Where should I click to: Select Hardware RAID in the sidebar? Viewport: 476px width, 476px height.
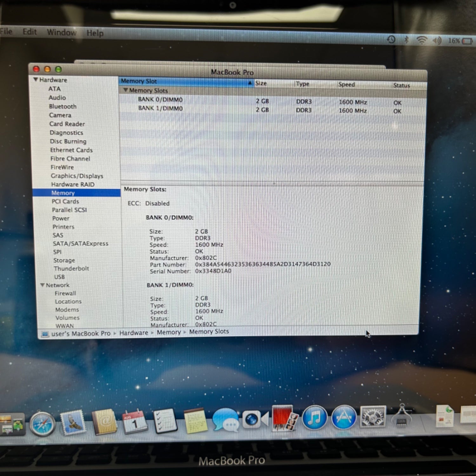[x=73, y=184]
